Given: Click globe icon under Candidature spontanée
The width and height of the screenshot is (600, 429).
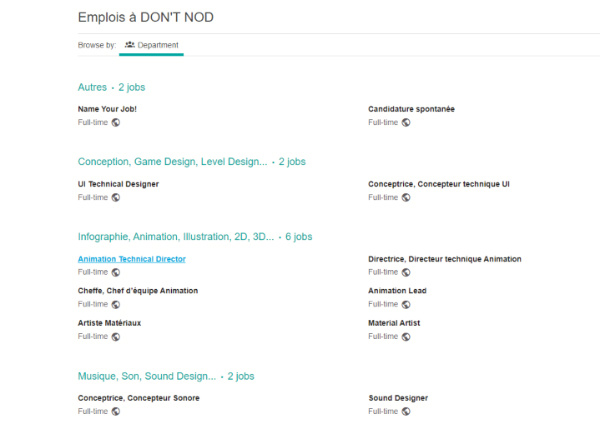Looking at the screenshot, I should (406, 122).
